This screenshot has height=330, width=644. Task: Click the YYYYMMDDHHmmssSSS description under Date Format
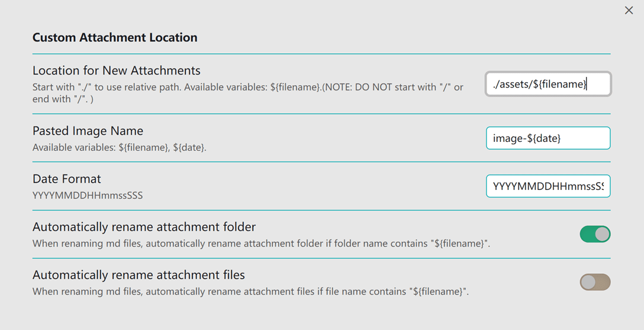(x=88, y=195)
